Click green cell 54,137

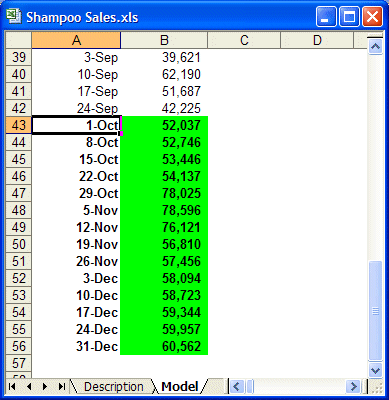pos(164,176)
